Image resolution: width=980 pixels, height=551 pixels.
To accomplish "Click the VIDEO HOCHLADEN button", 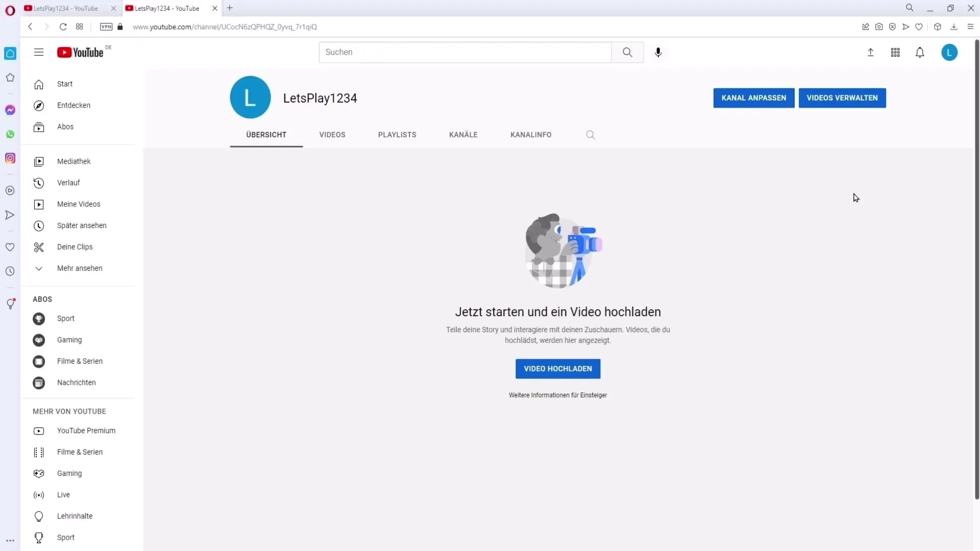I will pos(557,369).
